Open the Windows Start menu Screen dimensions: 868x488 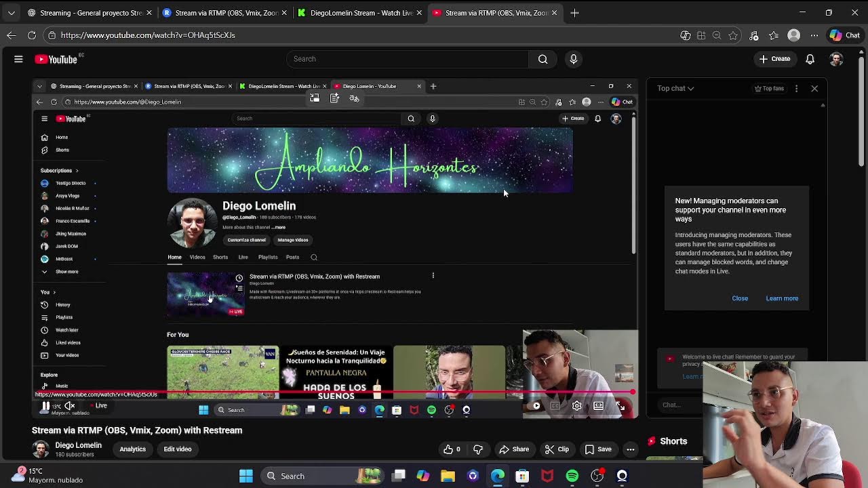[246, 476]
